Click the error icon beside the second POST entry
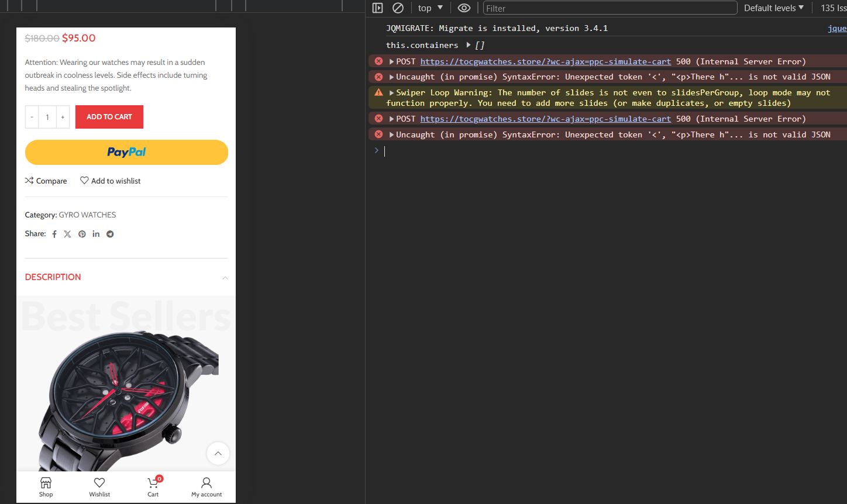 [x=378, y=119]
